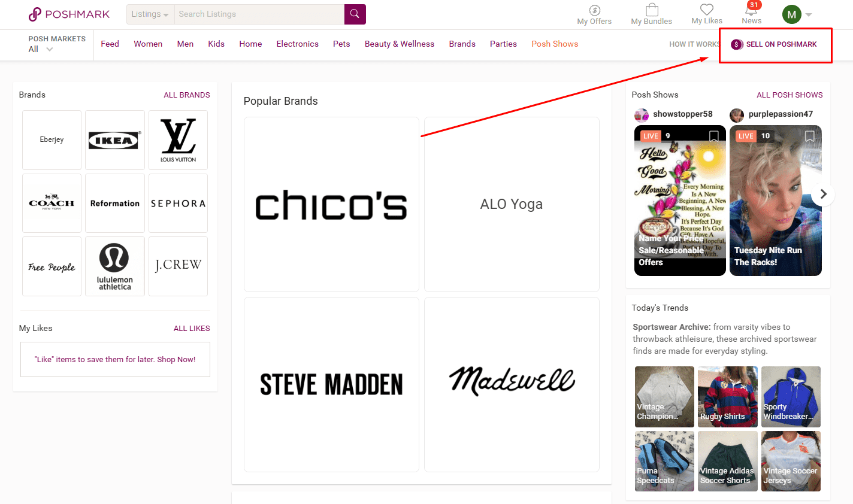Open My Offers dollar icon

594,10
